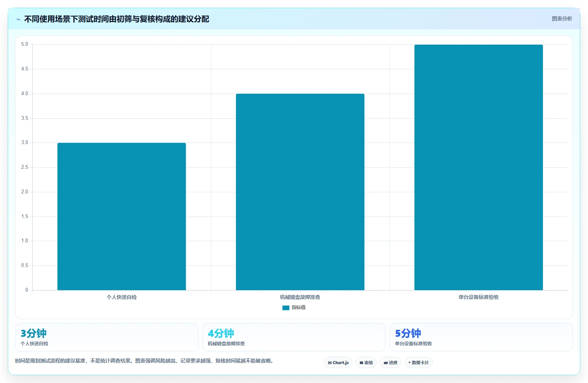Image resolution: width=588 pixels, height=383 pixels.
Task: Click the 2.5 y-axis tick label
Action: (25, 167)
